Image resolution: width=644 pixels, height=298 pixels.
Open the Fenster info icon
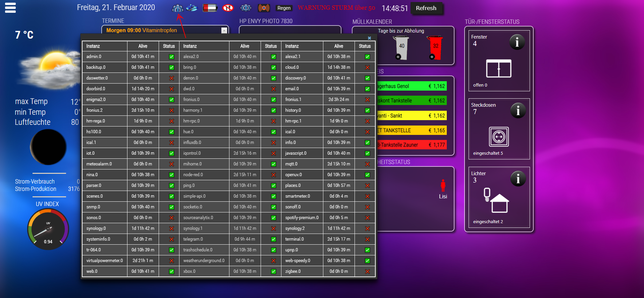pos(517,42)
